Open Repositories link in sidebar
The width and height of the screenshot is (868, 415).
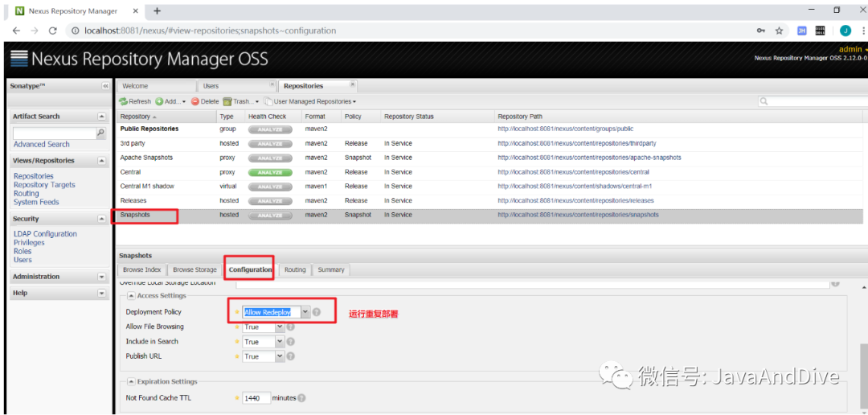34,175
